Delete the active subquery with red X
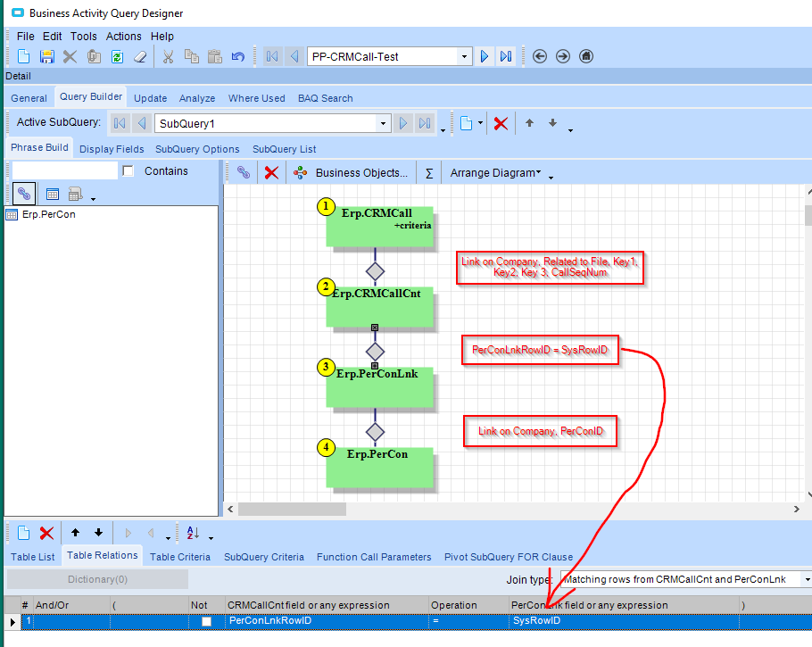The width and height of the screenshot is (812, 647). (501, 123)
